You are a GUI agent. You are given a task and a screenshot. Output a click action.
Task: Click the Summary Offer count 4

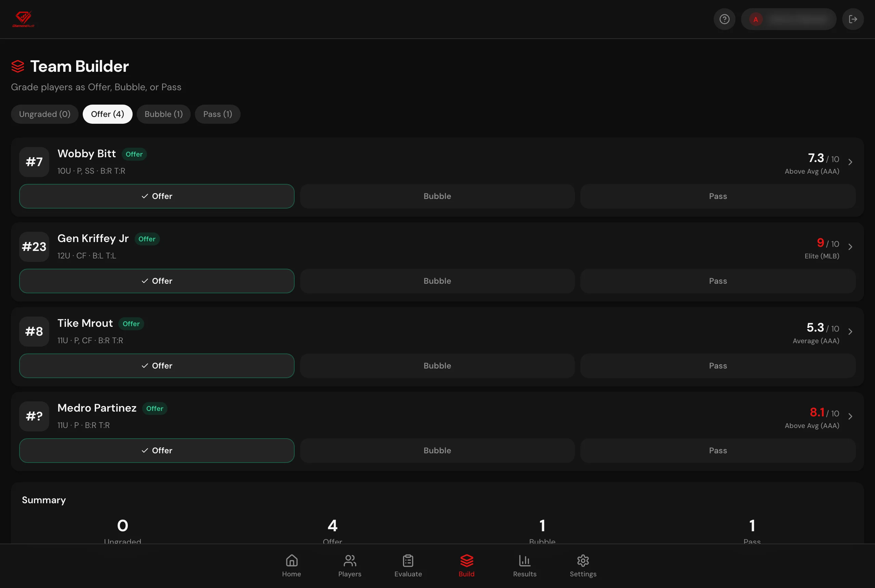pos(332,526)
